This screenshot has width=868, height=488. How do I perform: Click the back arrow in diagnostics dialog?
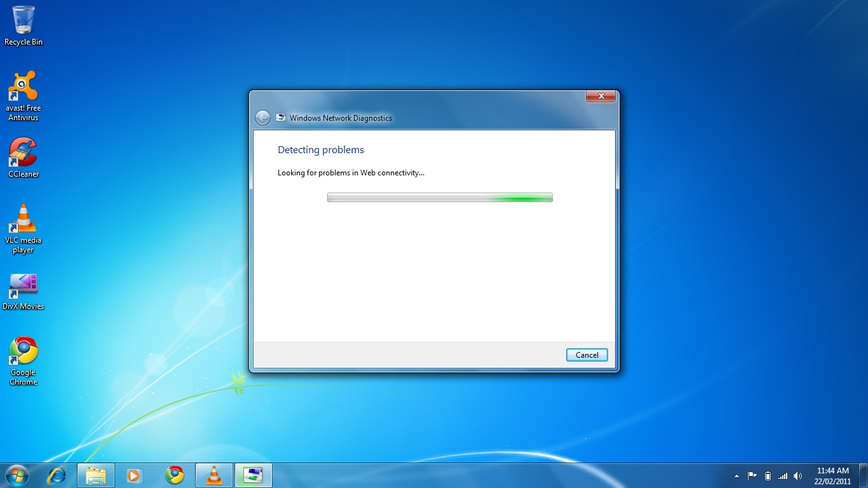point(262,118)
